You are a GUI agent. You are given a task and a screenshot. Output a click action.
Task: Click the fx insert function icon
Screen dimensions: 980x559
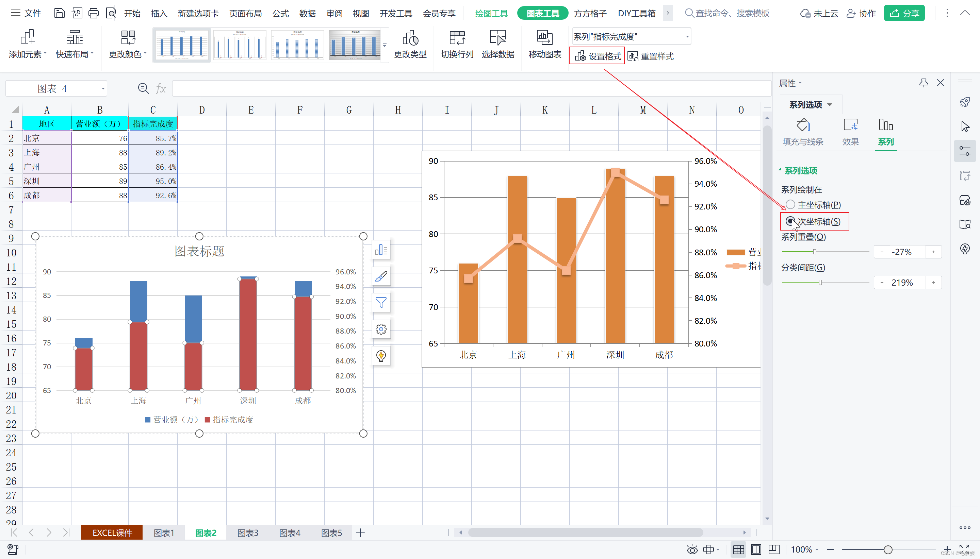pos(161,89)
